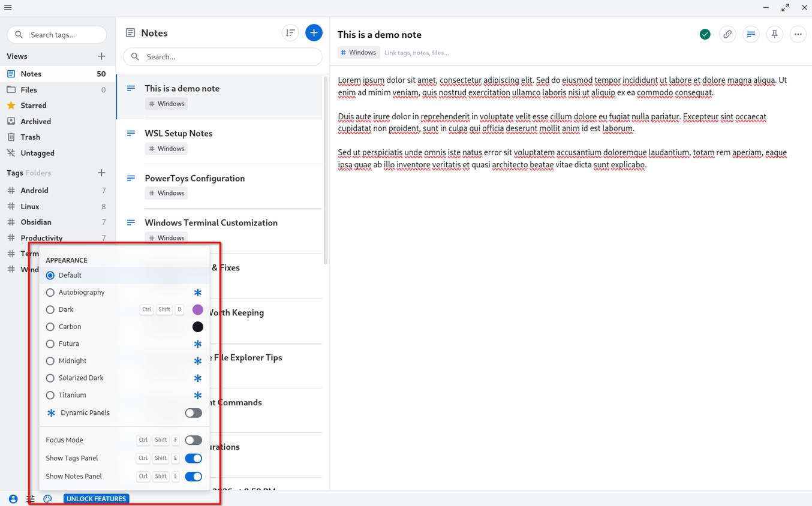Click the Autobiography premium asterisk icon

(x=198, y=293)
